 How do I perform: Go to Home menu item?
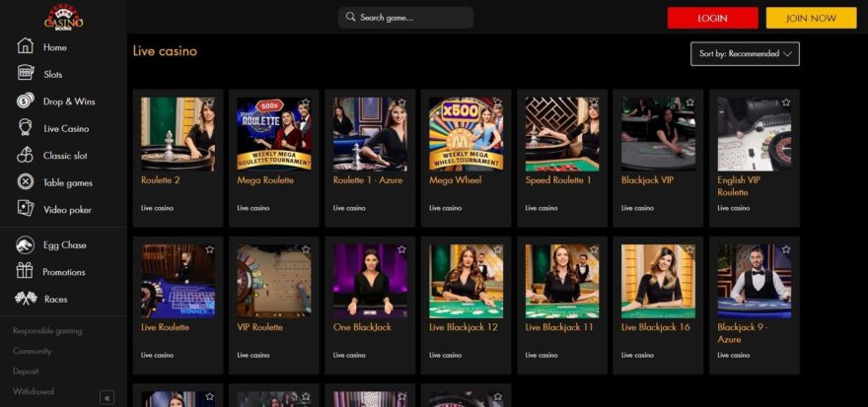click(x=55, y=47)
